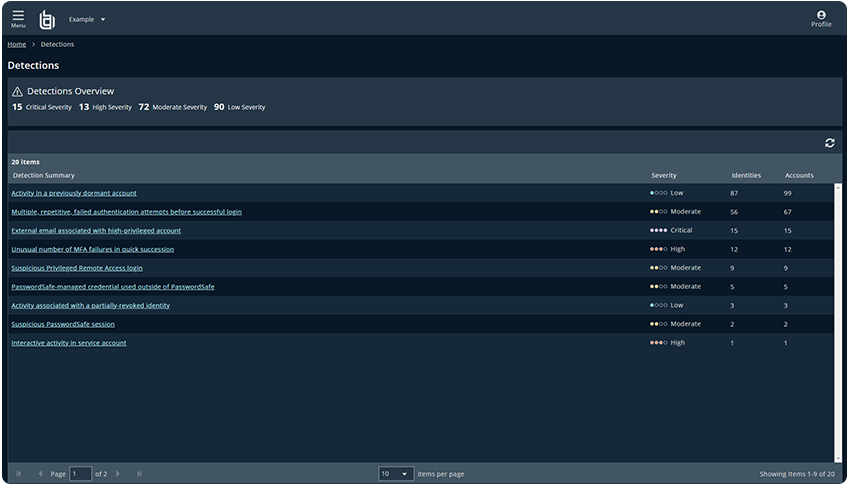Go to the first page arrow
Screen dimensions: 850x487
click(x=18, y=473)
